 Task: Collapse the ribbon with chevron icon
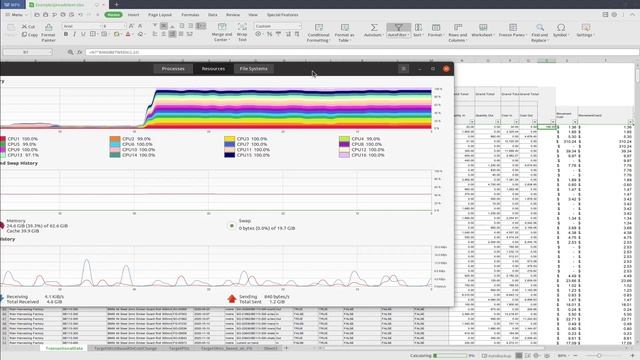632,15
